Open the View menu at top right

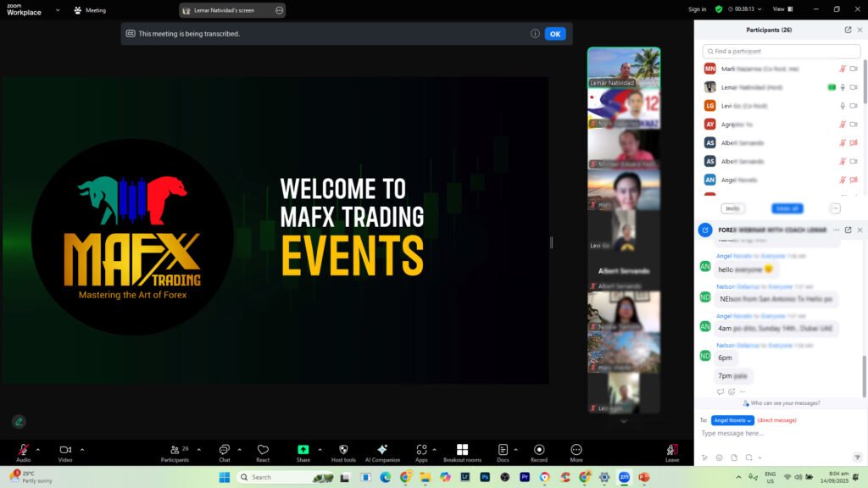click(782, 9)
